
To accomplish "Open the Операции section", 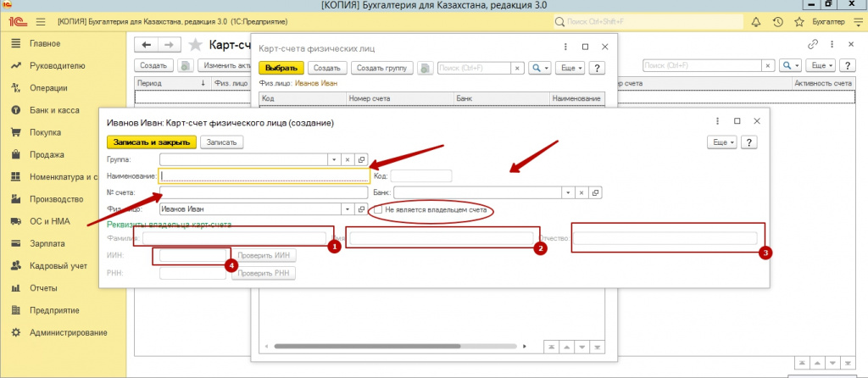I will click(x=48, y=88).
